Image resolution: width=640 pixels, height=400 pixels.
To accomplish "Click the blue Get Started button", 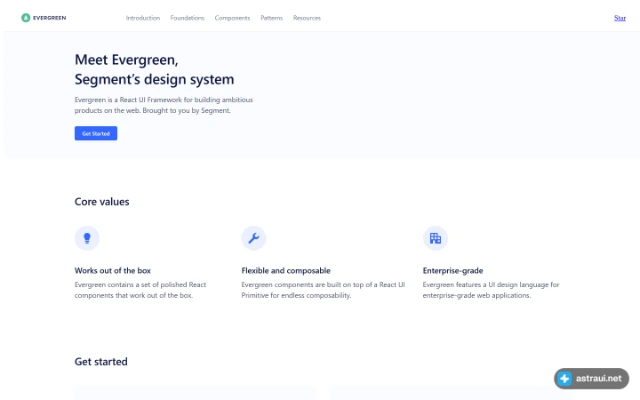I will click(x=96, y=133).
